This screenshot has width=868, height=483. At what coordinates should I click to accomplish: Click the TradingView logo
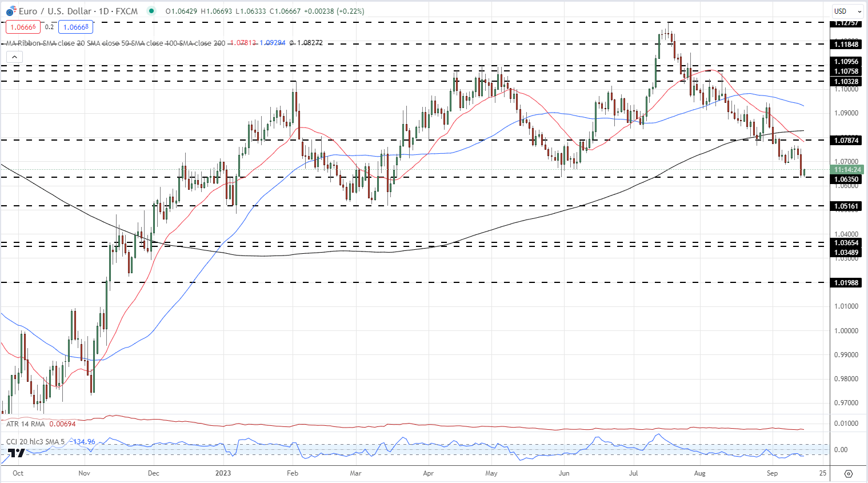click(x=17, y=453)
